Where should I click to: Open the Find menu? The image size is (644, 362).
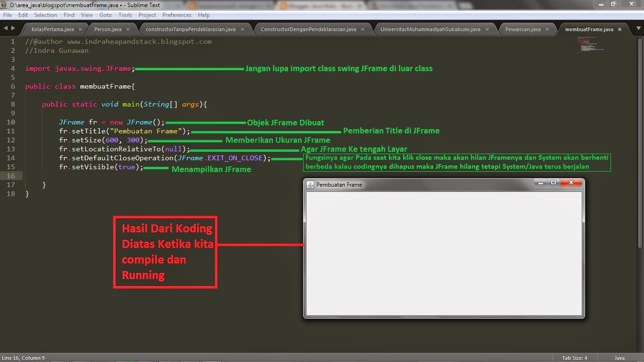tap(69, 15)
